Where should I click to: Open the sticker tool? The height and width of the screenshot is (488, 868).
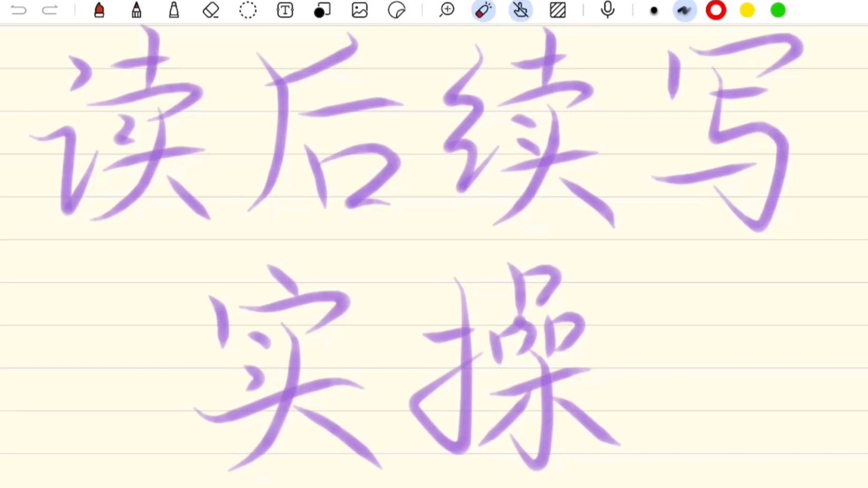(397, 10)
